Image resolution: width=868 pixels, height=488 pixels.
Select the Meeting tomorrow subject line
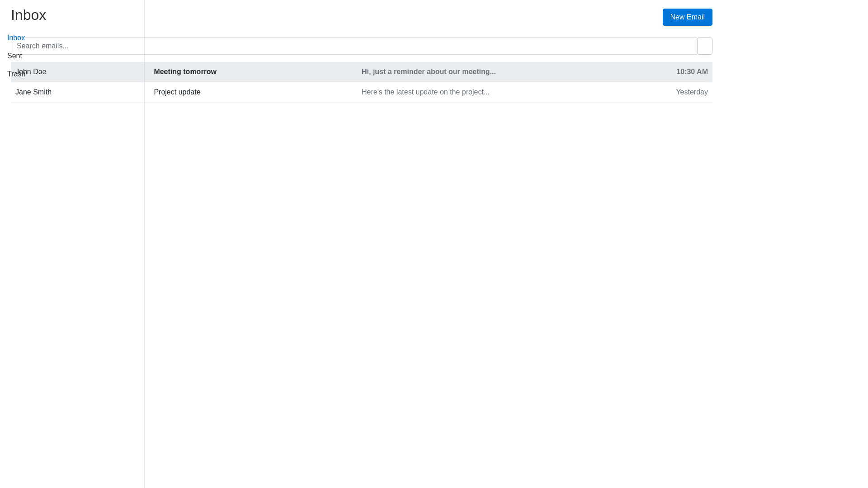(185, 71)
